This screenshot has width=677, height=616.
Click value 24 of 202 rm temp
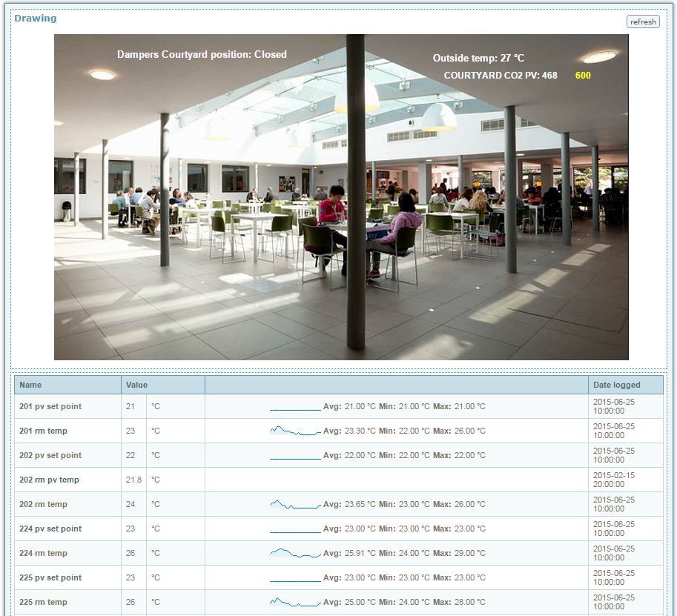(131, 504)
